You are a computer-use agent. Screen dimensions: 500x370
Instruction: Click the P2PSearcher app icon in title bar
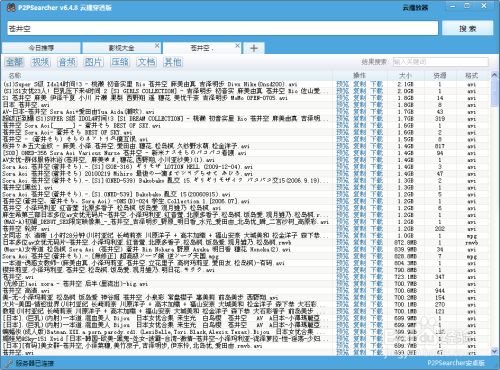11,7
